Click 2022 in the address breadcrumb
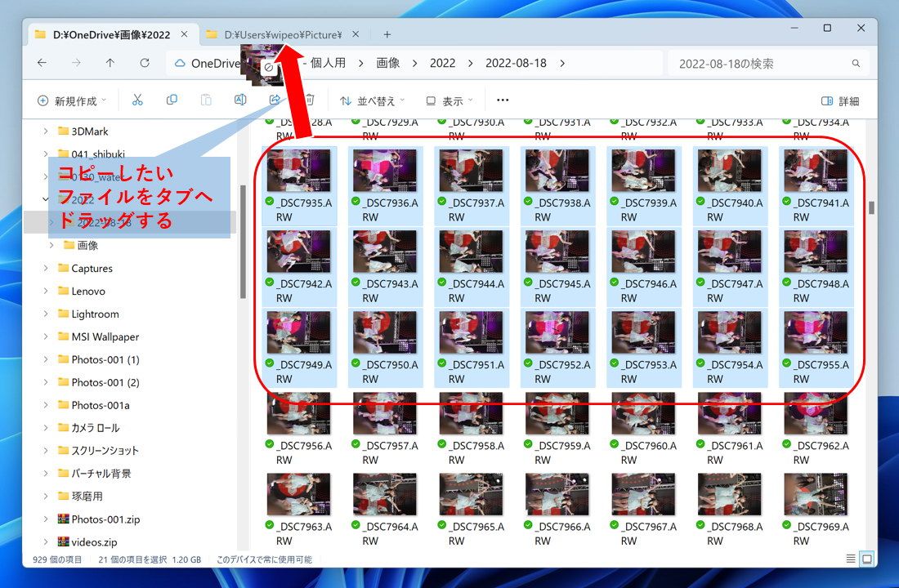899x588 pixels. tap(443, 63)
